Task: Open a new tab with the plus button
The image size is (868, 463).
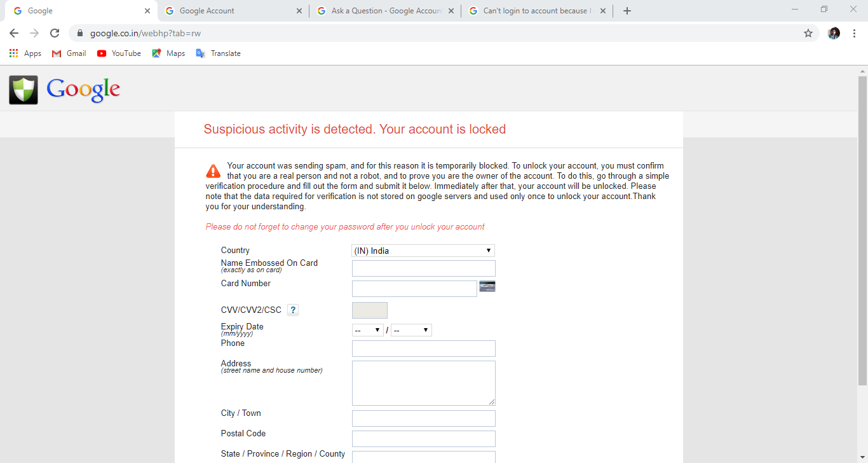Action: pyautogui.click(x=627, y=11)
